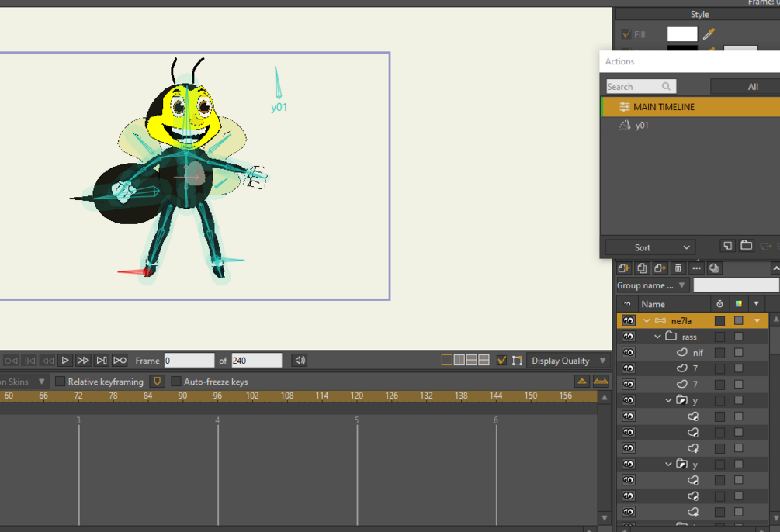Collapse the ne7la bone layer
The width and height of the screenshot is (780, 532).
pos(647,321)
